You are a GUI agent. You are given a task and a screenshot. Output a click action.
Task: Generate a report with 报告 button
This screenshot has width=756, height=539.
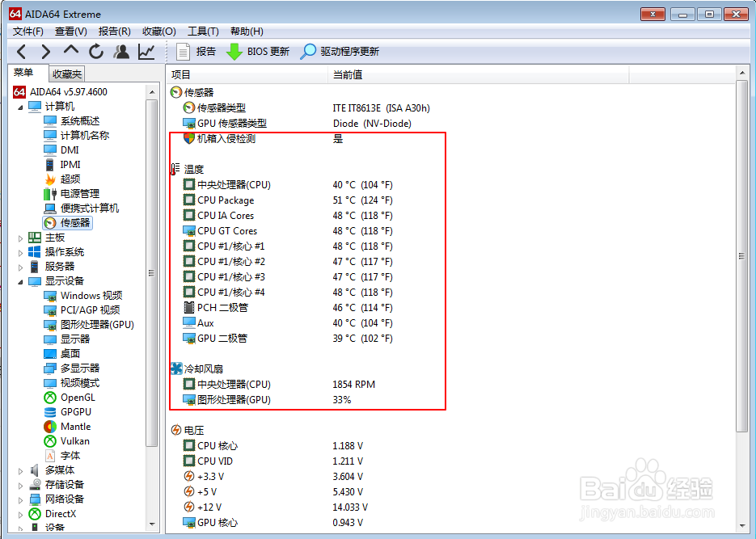pos(196,51)
